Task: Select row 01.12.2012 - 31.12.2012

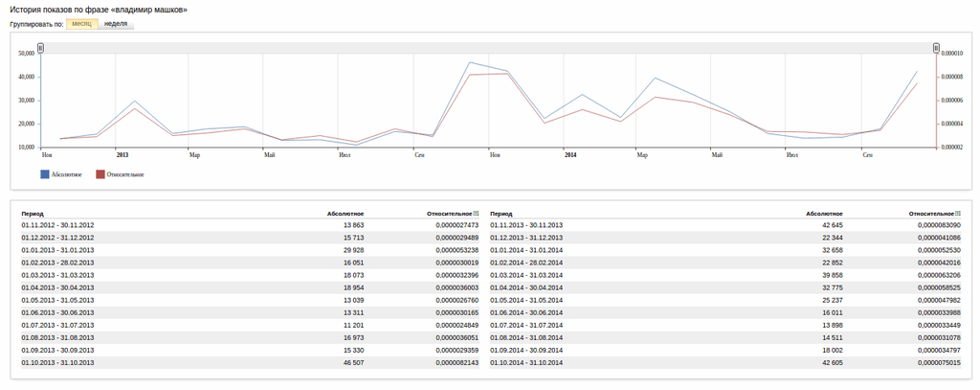Action: tap(250, 238)
